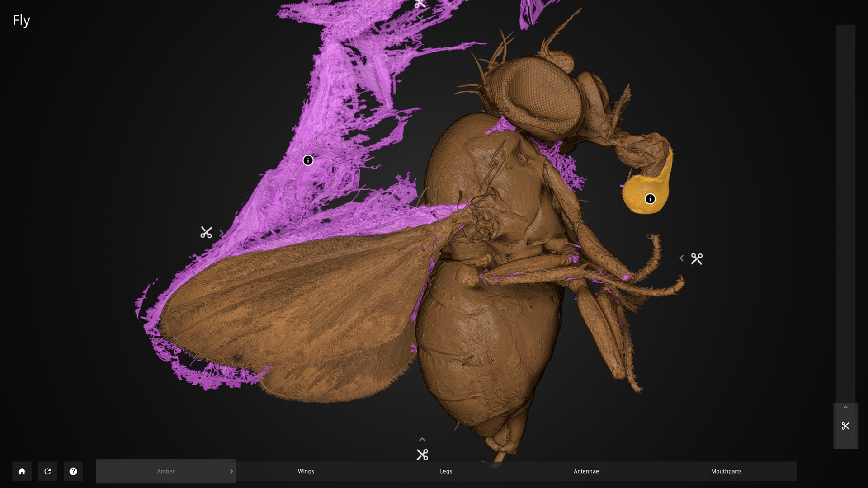Open the Legs tab
The image size is (868, 488).
point(446,471)
